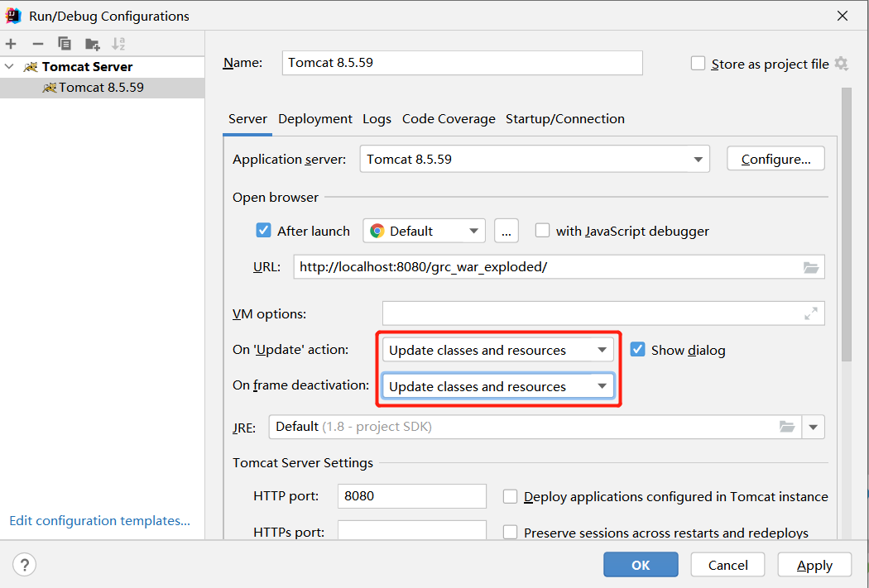Viewport: 869px width, 588px height.
Task: Click the Configure... button
Action: [x=775, y=159]
